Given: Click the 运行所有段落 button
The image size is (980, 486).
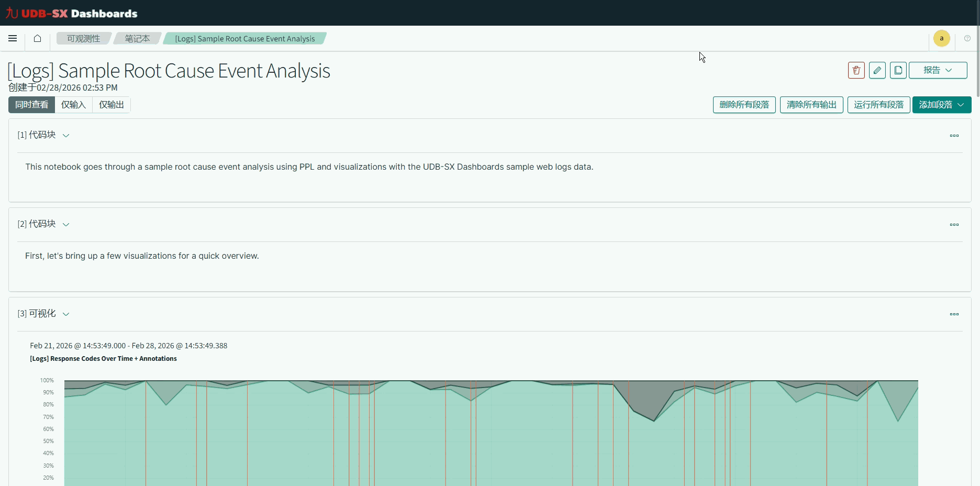Looking at the screenshot, I should point(878,105).
